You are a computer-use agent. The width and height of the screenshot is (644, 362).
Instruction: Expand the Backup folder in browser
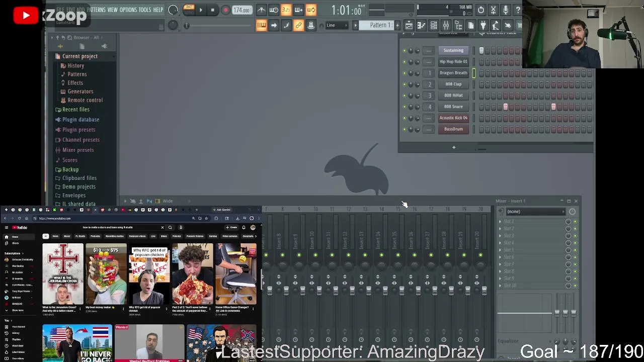(70, 169)
